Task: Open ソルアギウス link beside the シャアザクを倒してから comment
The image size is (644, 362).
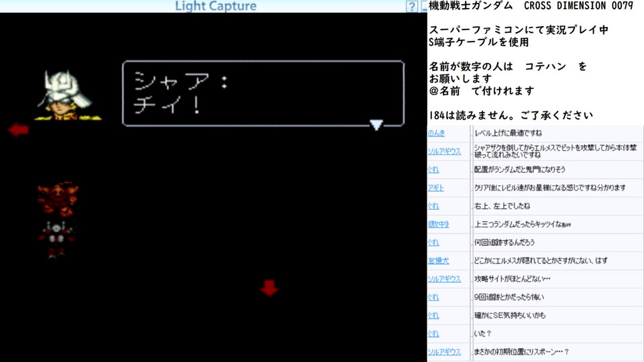Action: 444,151
